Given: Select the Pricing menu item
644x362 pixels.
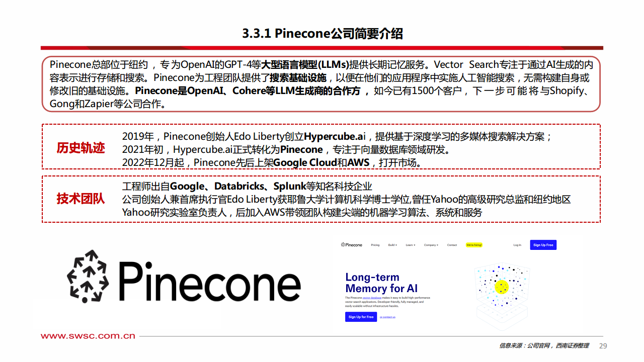Looking at the screenshot, I should [x=375, y=245].
